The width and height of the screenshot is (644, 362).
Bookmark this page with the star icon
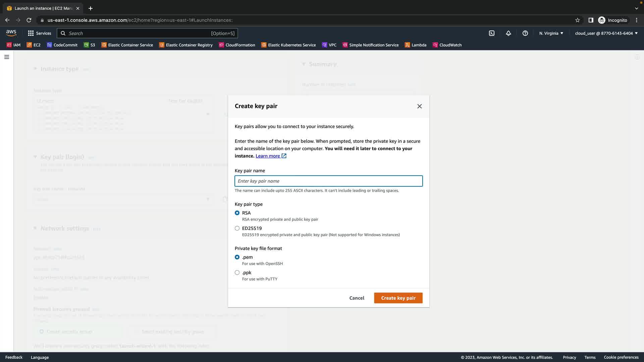pyautogui.click(x=577, y=20)
